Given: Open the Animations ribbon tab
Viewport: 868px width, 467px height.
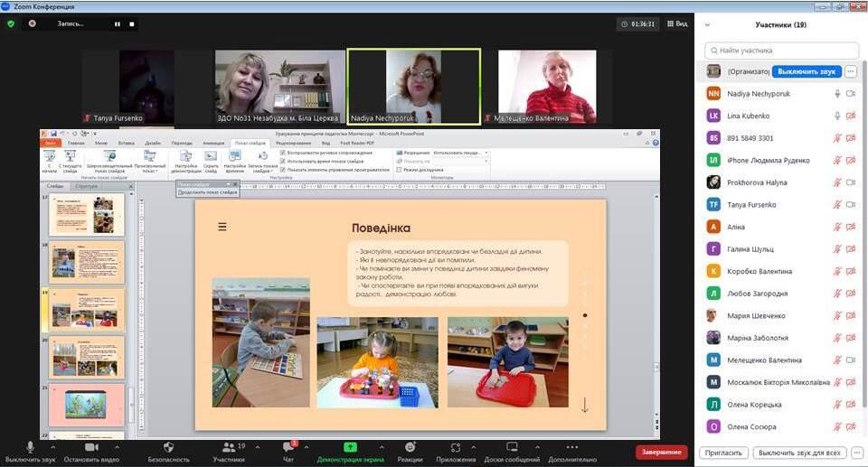Looking at the screenshot, I should 213,143.
